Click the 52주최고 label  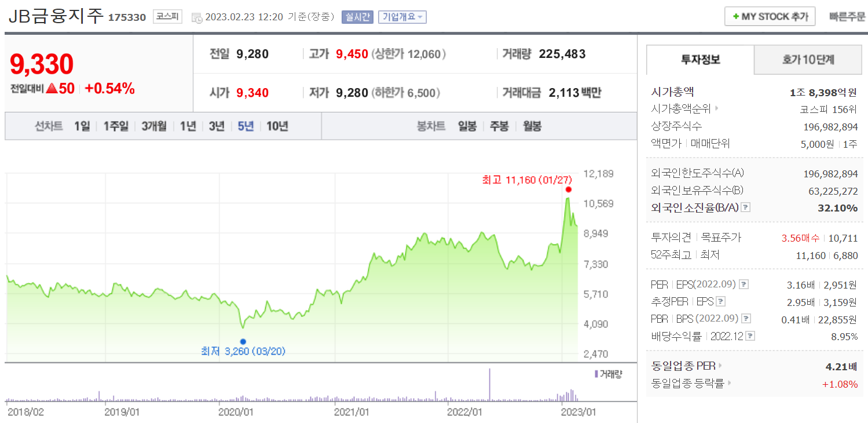tap(671, 254)
